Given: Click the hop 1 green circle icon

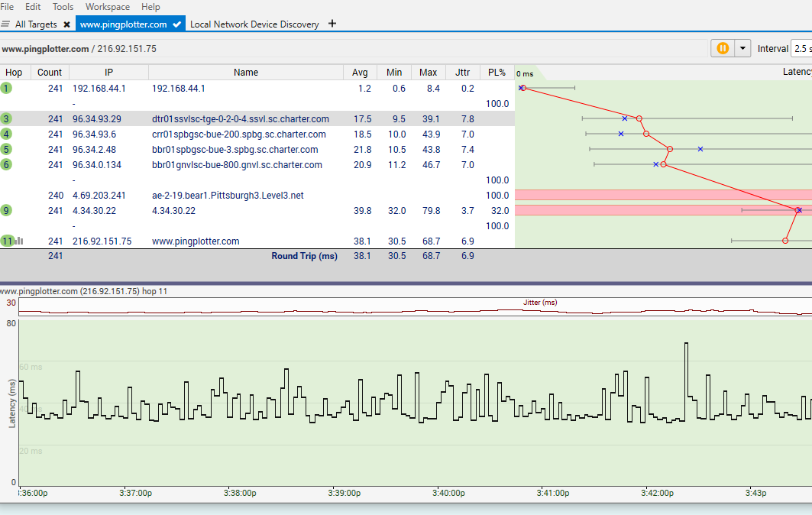Looking at the screenshot, I should 6,88.
